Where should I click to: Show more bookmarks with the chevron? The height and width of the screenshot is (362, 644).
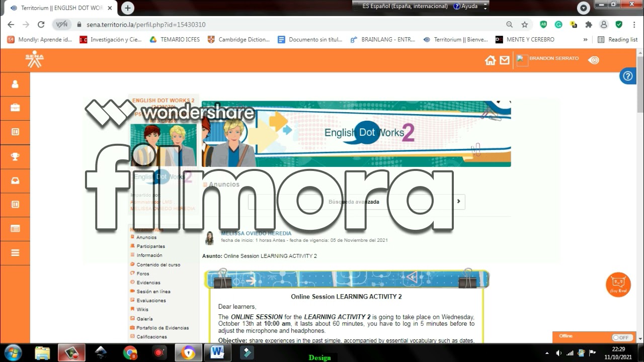585,39
